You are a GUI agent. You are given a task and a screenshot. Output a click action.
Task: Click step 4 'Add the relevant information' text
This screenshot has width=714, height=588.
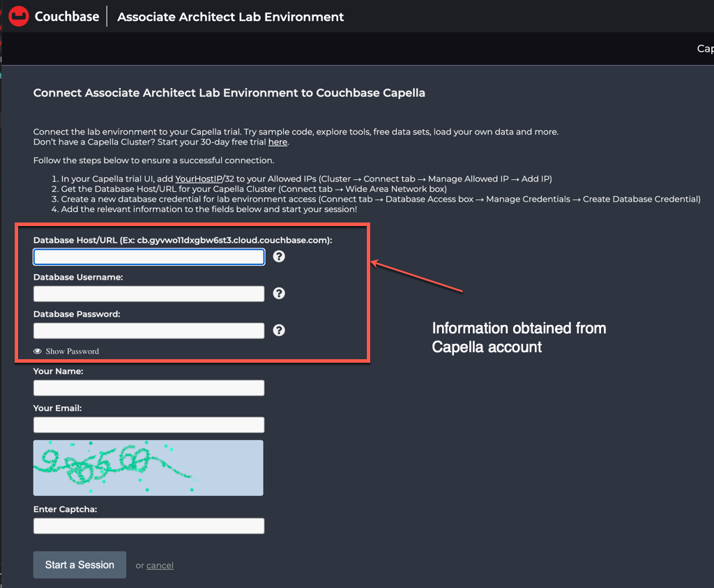pos(209,209)
